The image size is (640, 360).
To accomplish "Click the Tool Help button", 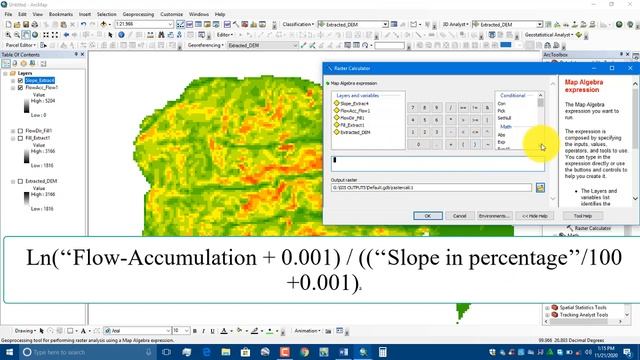I will 583,216.
